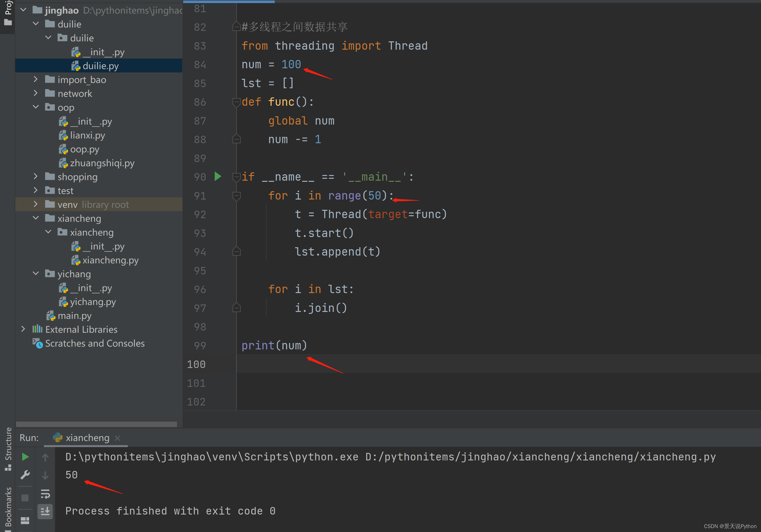Expand the venv library root
The image size is (761, 532).
click(x=36, y=204)
